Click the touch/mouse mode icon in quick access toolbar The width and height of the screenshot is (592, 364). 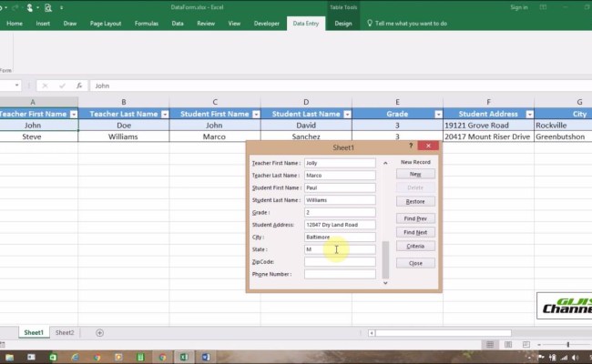[x=30, y=7]
